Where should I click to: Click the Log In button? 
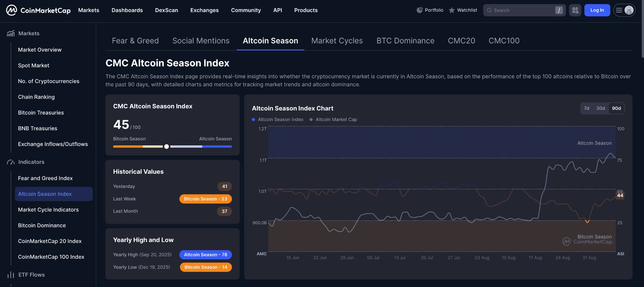[x=597, y=10]
